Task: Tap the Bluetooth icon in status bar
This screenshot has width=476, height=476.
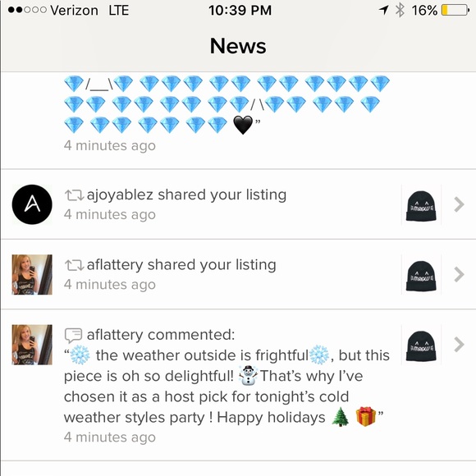Action: pos(400,10)
